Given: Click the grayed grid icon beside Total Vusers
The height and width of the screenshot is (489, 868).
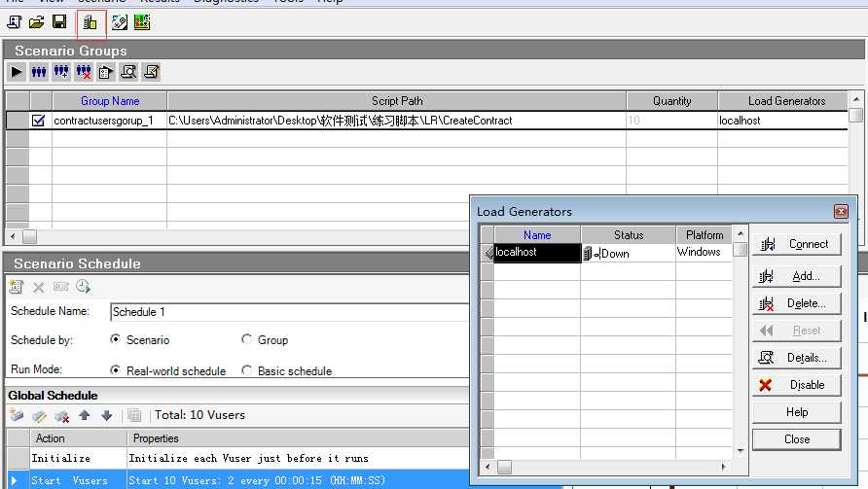Looking at the screenshot, I should pyautogui.click(x=134, y=415).
